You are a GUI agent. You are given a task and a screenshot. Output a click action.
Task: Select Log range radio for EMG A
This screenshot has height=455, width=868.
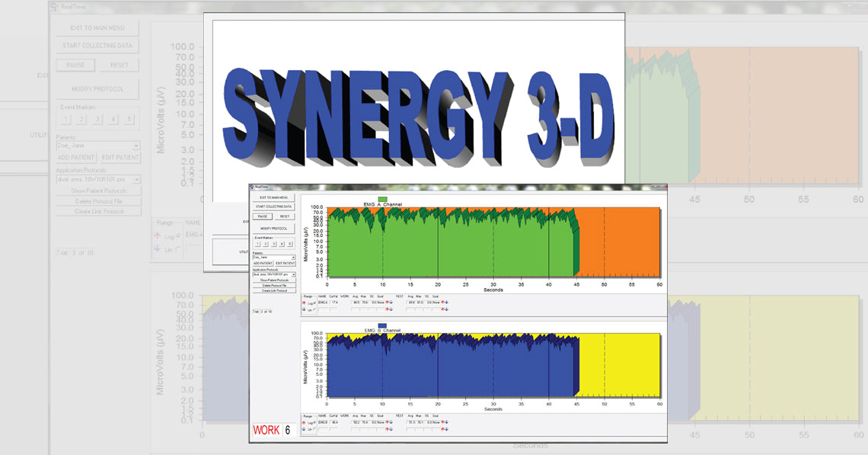(314, 303)
